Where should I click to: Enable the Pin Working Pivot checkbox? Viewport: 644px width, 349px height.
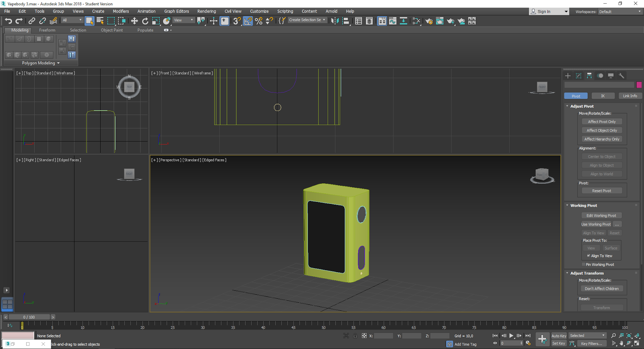[584, 265]
